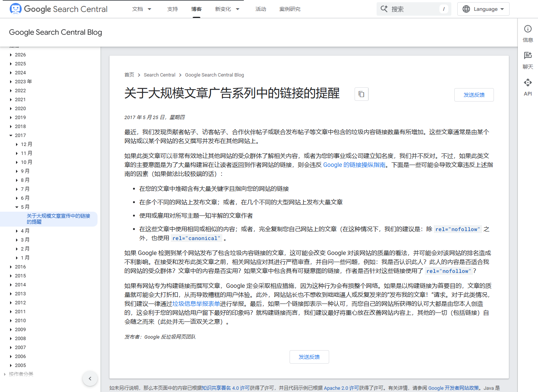Expand the 2010 year in sidebar

[11, 321]
